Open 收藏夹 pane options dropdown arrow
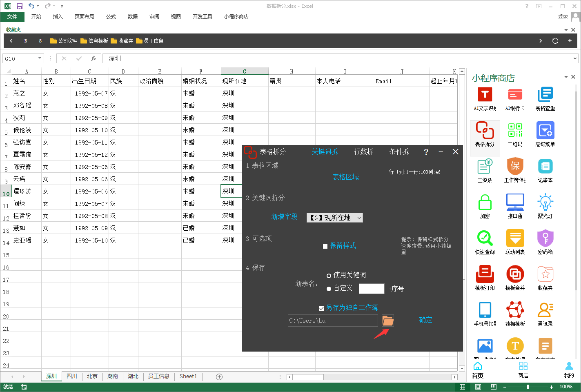Viewport: 581px width, 392px height. 566,30
